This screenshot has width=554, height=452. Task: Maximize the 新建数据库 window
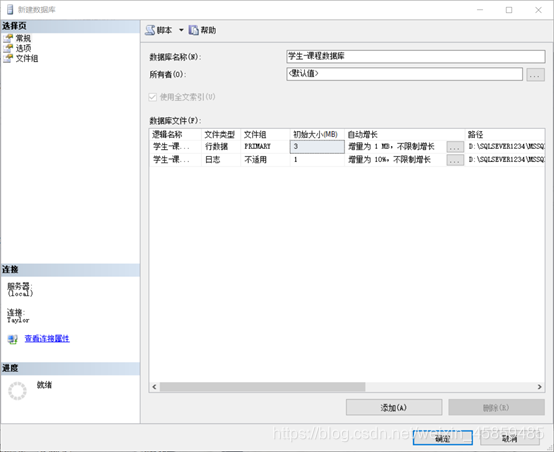(x=509, y=10)
